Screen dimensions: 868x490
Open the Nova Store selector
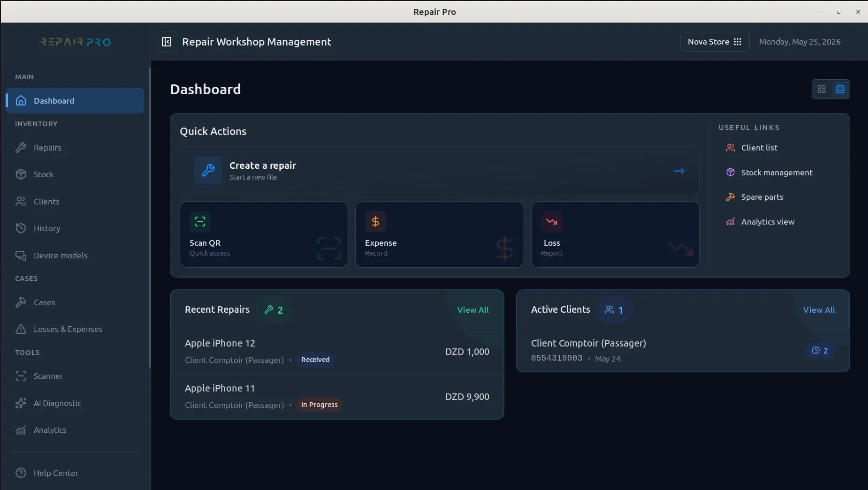click(x=715, y=42)
